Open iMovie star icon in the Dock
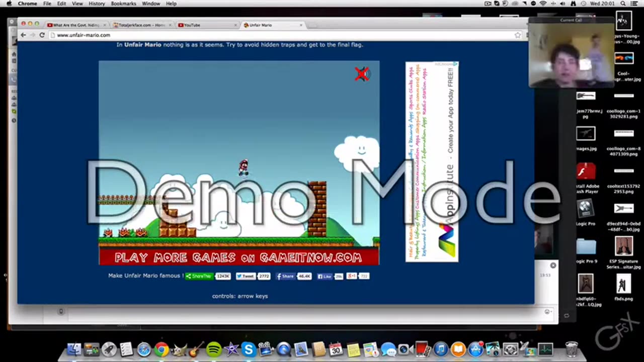The height and width of the screenshot is (362, 644). [231, 349]
